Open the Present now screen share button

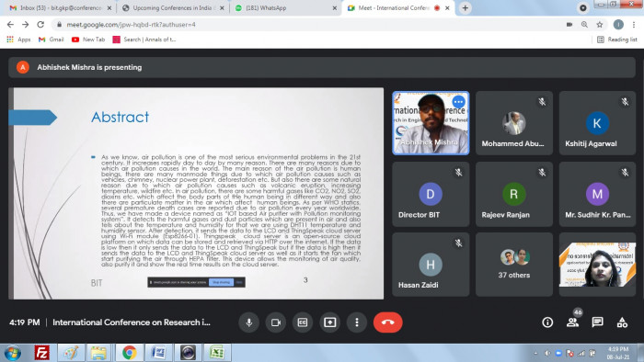pos(329,322)
